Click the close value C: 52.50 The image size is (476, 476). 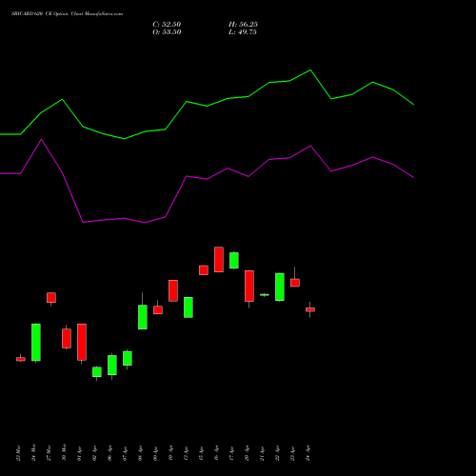(x=167, y=25)
